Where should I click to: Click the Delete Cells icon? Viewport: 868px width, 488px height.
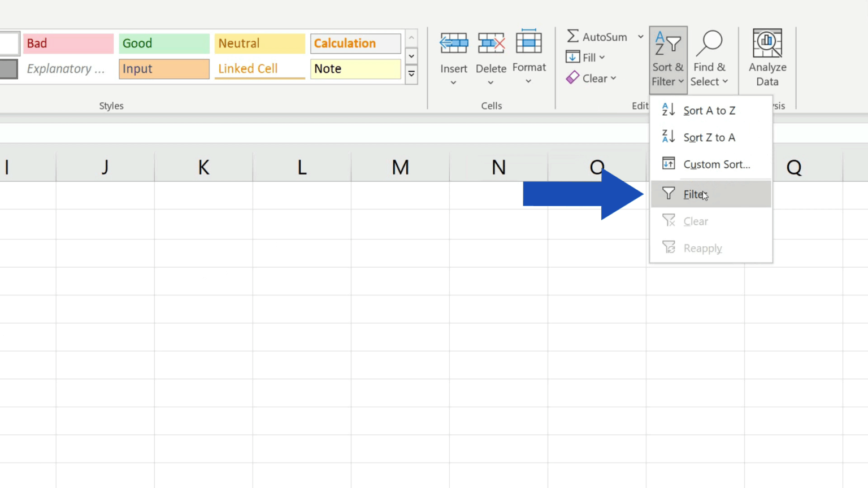491,42
